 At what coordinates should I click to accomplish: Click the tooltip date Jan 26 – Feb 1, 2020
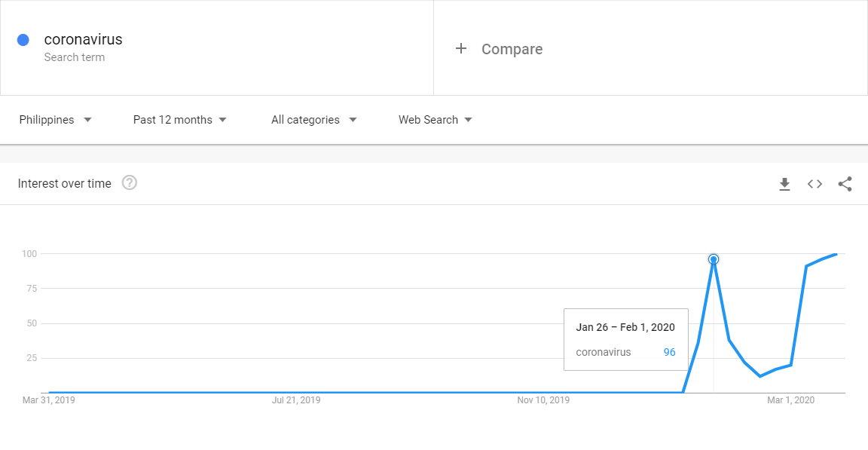click(625, 327)
